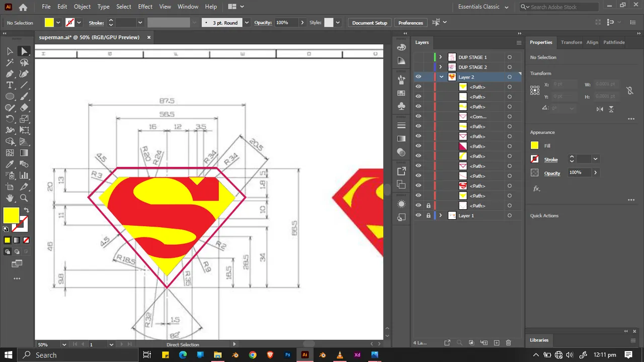
Task: Select the Hand tool
Action: 10,198
